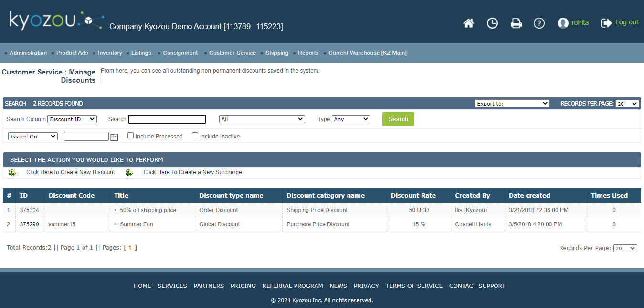This screenshot has width=644, height=308.
Task: Open the Customer Service menu
Action: point(232,53)
